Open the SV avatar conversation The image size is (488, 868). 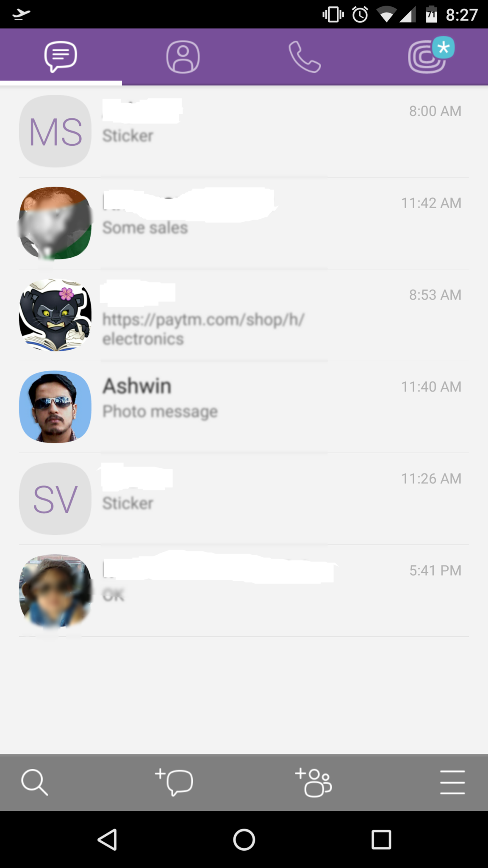coord(244,499)
